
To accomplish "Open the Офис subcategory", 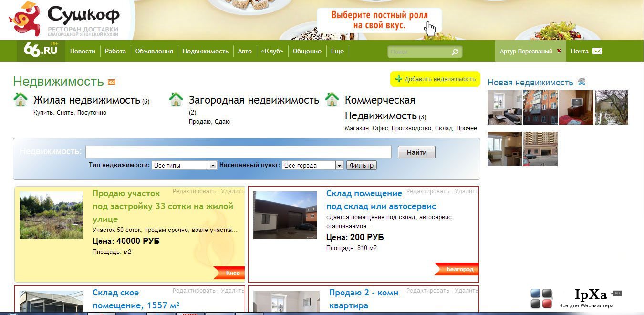I will pos(380,128).
